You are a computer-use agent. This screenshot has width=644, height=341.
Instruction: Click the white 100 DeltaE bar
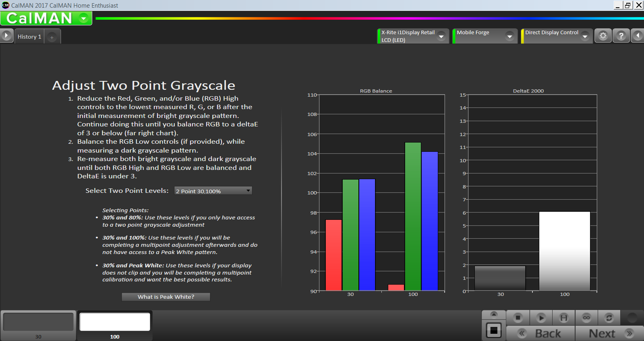tap(565, 251)
